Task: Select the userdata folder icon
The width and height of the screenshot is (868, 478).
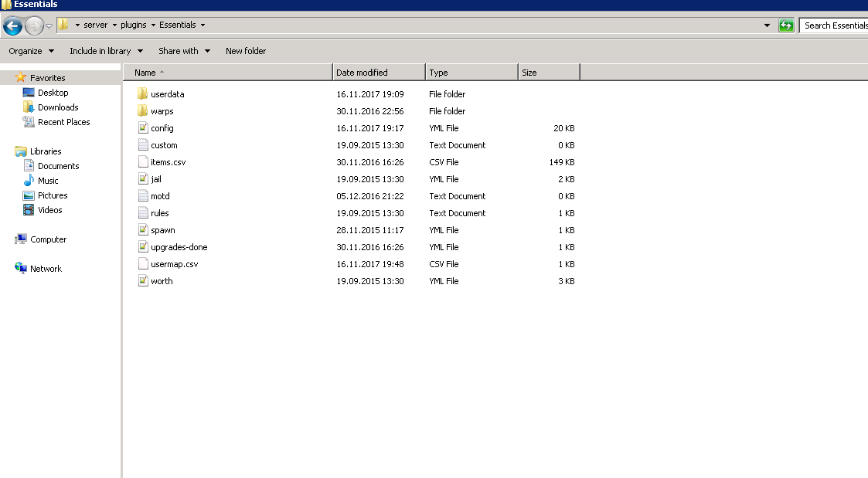Action: coord(143,93)
